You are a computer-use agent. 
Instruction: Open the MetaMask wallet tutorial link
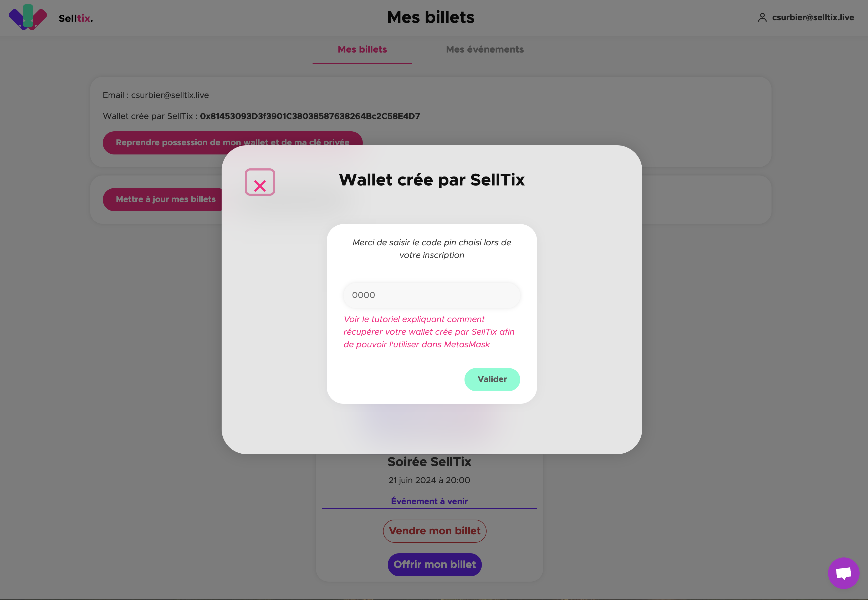coord(429,332)
